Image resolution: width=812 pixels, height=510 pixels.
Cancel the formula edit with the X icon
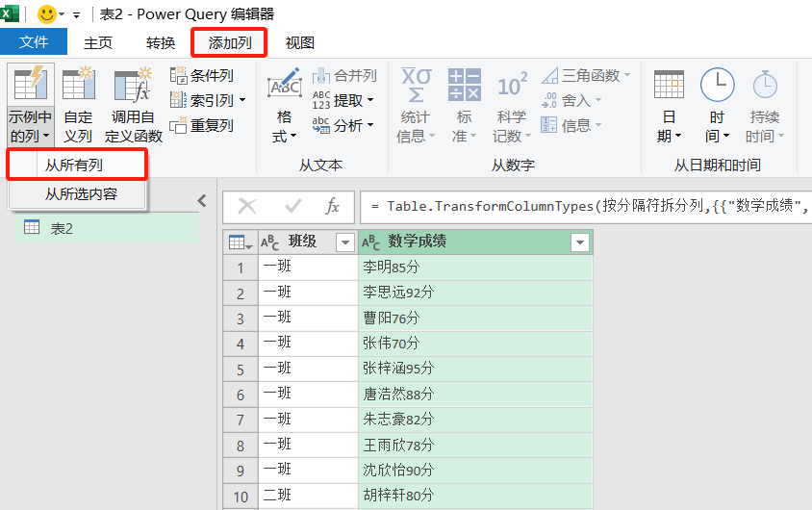(x=246, y=207)
